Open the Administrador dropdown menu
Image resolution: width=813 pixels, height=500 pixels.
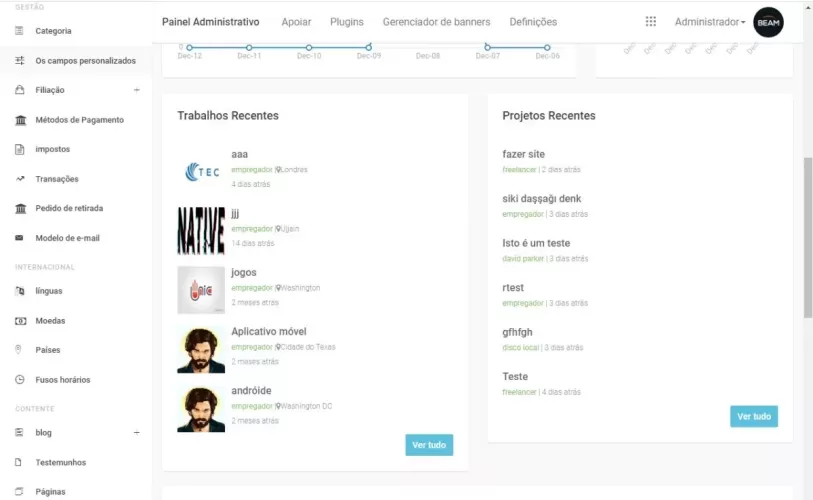tap(709, 22)
